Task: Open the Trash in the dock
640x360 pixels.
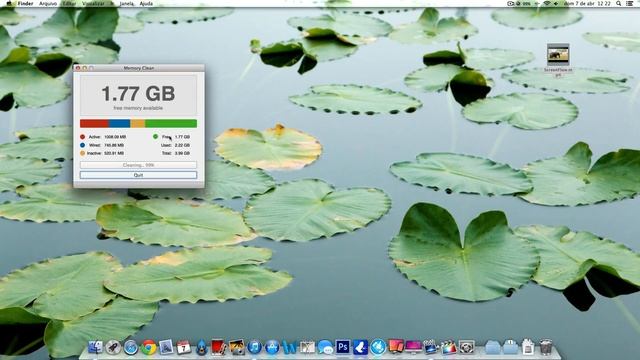Action: pos(545,347)
